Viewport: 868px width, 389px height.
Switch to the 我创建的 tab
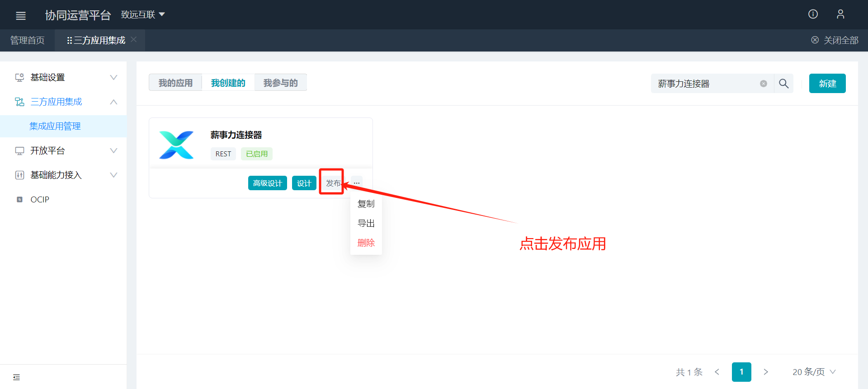228,83
